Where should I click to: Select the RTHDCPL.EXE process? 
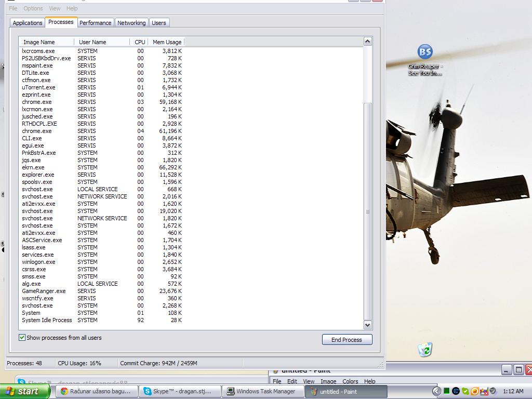pyautogui.click(x=102, y=124)
